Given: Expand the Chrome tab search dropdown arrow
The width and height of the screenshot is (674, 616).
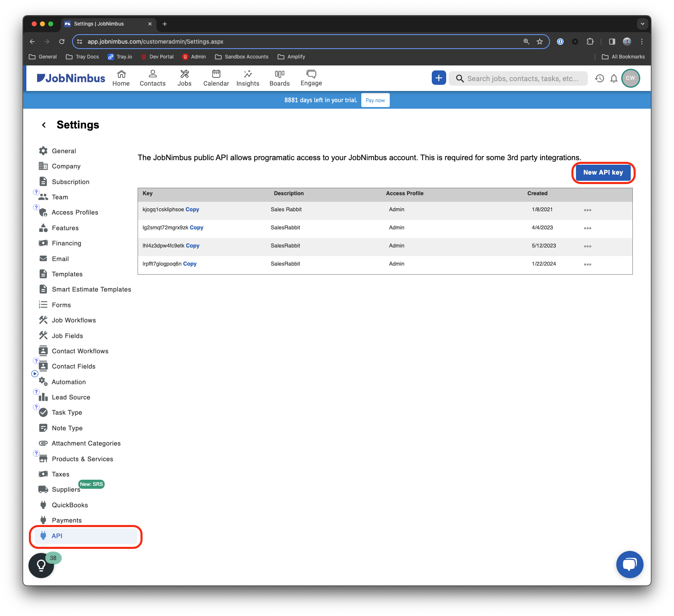Looking at the screenshot, I should 642,24.
